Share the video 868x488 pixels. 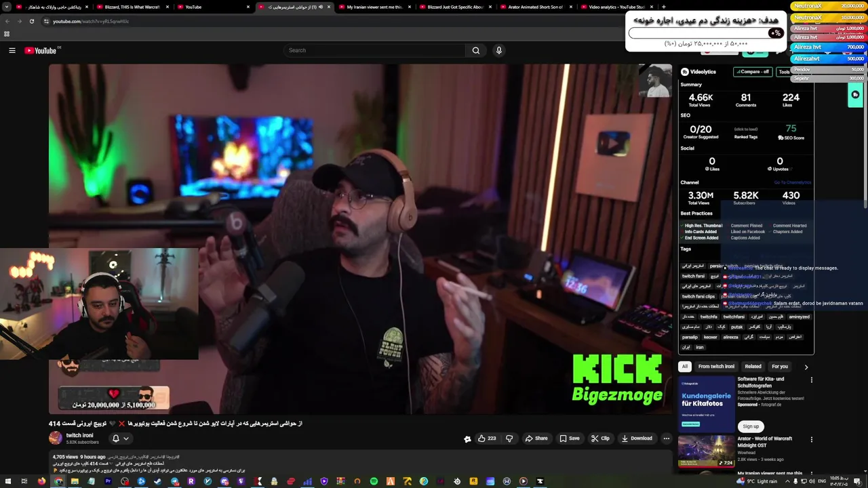[536, 439]
